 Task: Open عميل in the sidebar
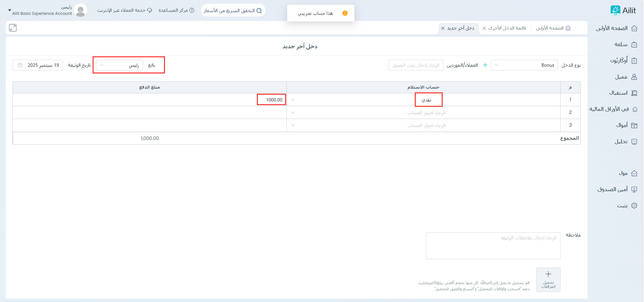(621, 77)
